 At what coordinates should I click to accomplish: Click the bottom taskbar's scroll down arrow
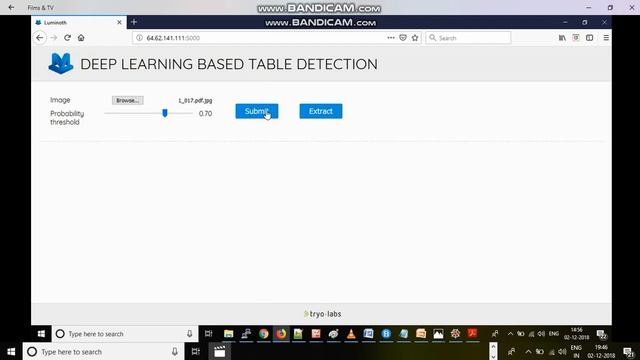(493, 356)
